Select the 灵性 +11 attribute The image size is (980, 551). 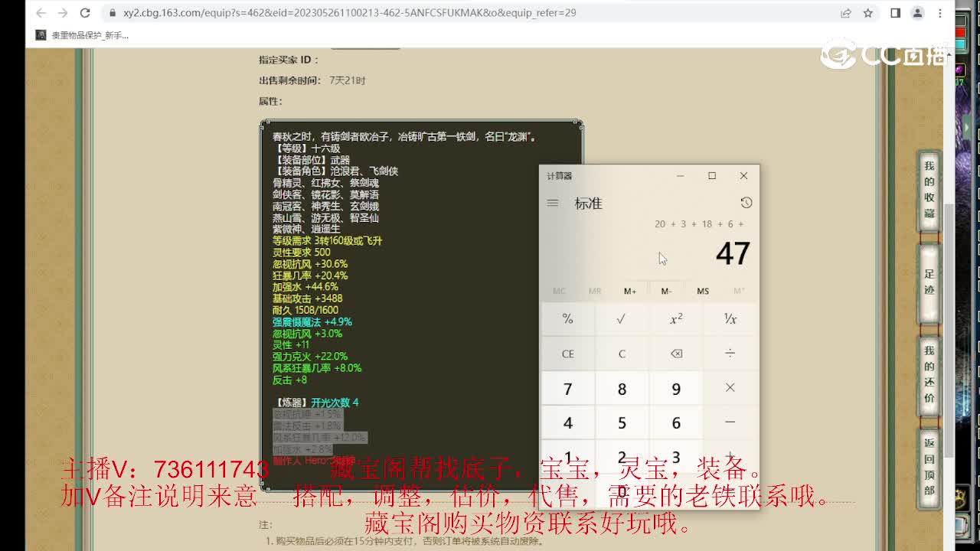[291, 345]
